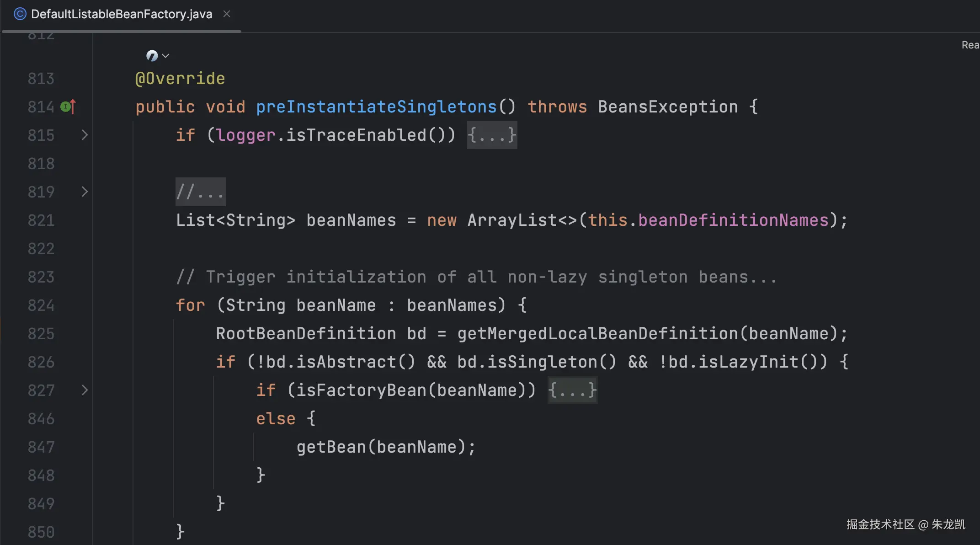The image size is (980, 545).
Task: Click the overridden-method gutter icon on line 814
Action: coord(69,107)
